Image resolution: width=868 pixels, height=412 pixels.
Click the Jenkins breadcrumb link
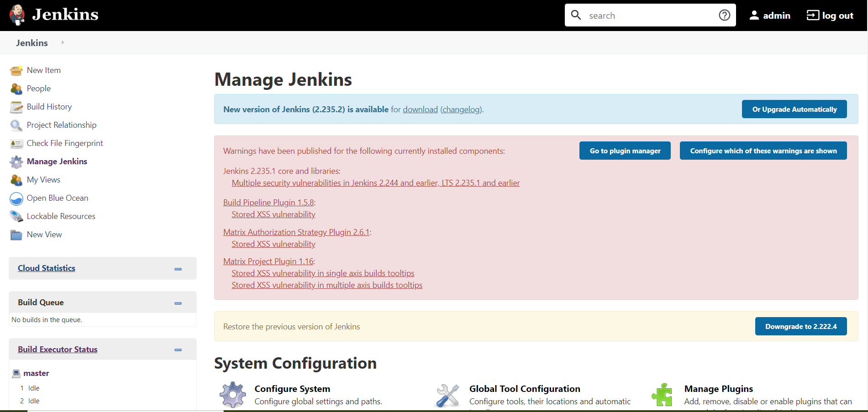coord(32,43)
